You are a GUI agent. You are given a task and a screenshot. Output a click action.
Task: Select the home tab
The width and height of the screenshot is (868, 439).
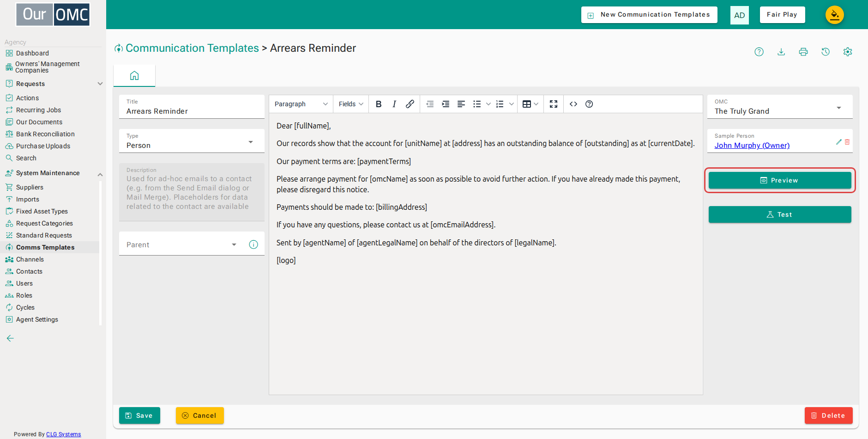tap(134, 75)
